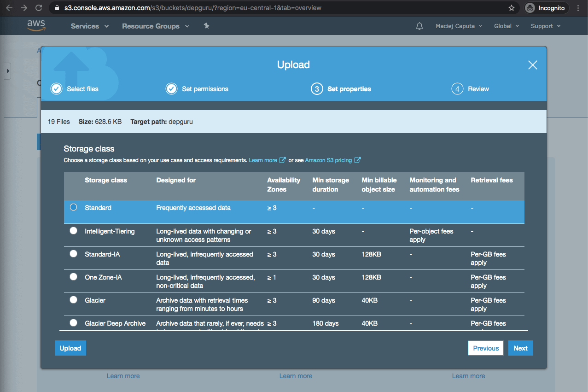Select One Zone-IA radio button
Viewport: 588px width, 392px height.
point(74,277)
